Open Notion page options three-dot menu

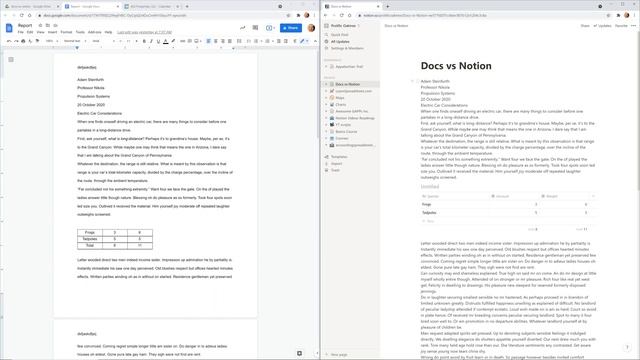pos(633,26)
